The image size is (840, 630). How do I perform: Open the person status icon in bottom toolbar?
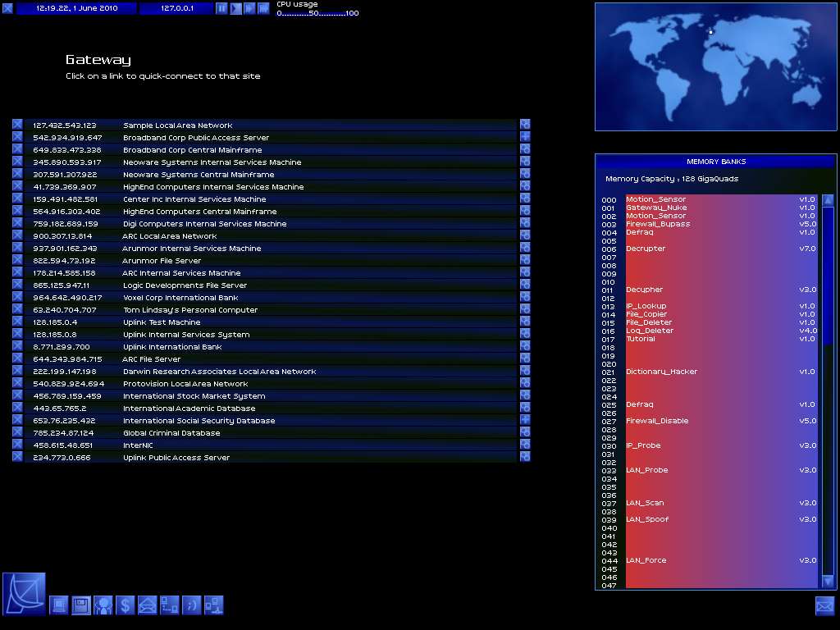point(103,605)
